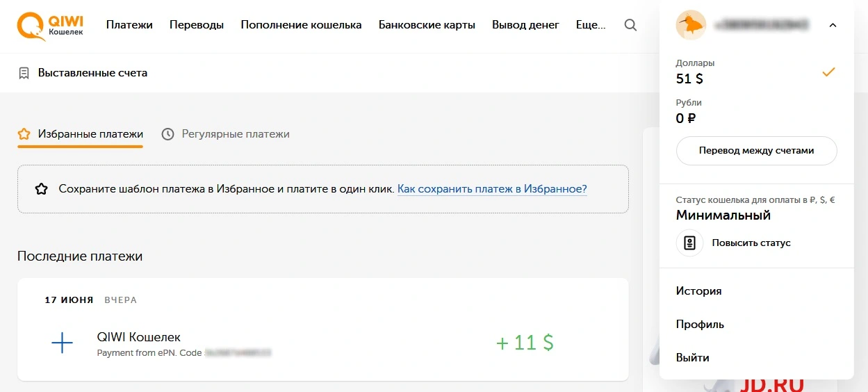Click the blurred phone number in header
Image resolution: width=868 pixels, height=392 pixels.
click(x=761, y=26)
